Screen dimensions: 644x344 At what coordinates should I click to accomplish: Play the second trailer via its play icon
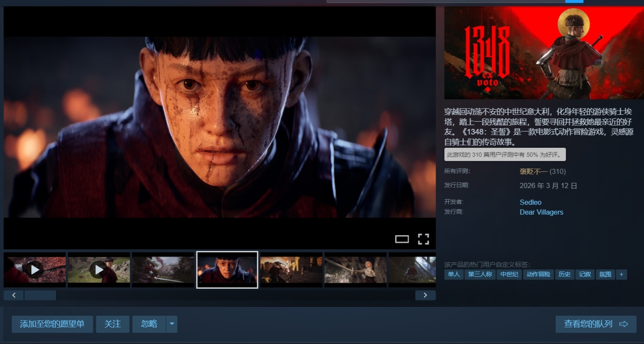point(99,269)
